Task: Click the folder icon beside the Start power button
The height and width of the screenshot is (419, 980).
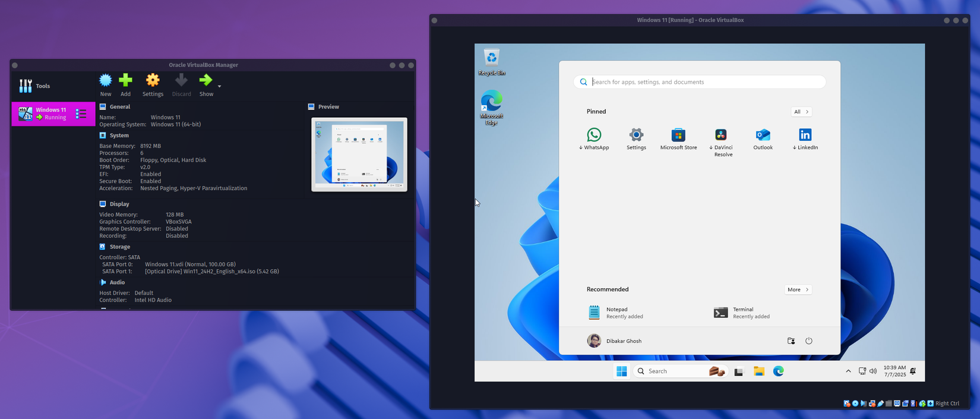Action: point(791,341)
